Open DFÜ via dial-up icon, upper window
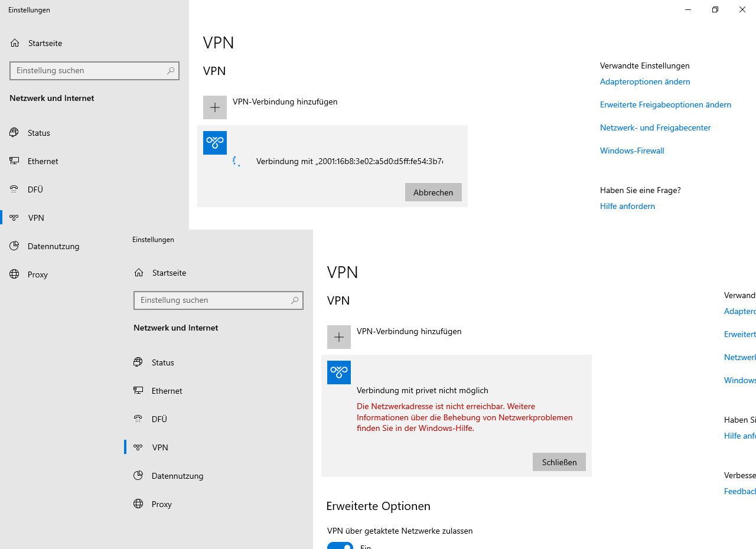 (14, 189)
